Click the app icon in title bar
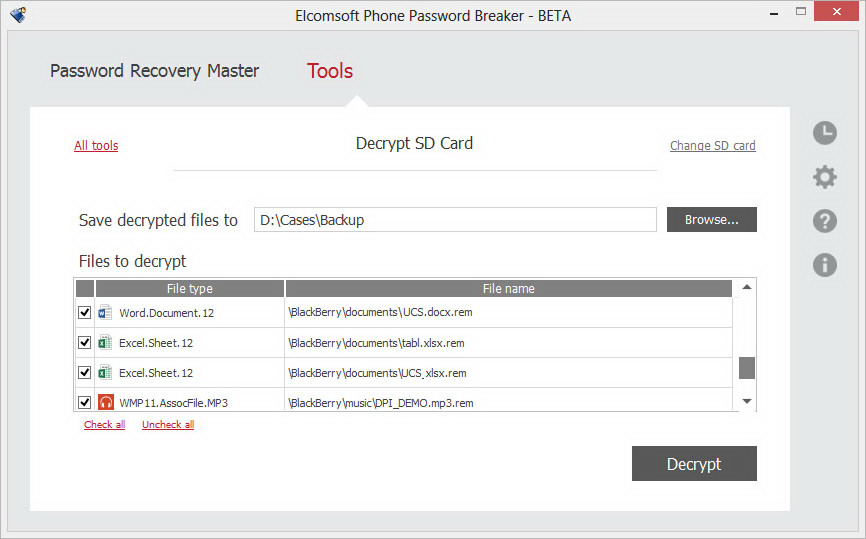Screen dimensions: 866x539 tap(17, 16)
